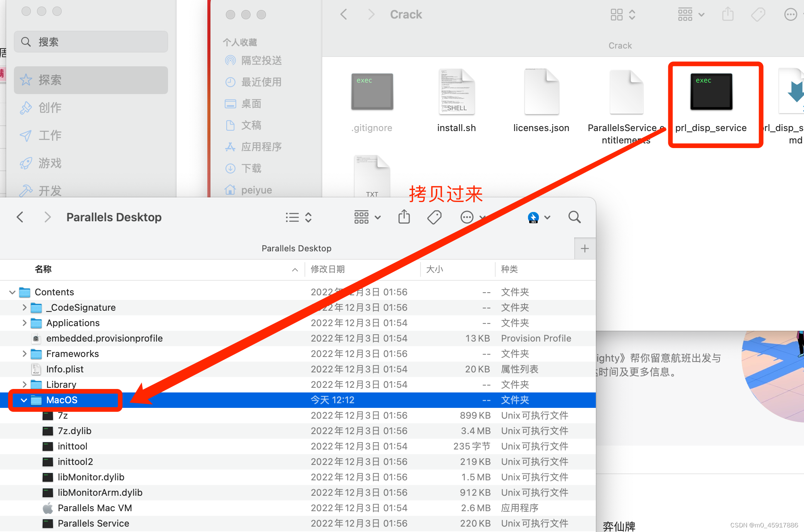
Task: Open the ParallelsService entitlements file
Action: point(626,93)
